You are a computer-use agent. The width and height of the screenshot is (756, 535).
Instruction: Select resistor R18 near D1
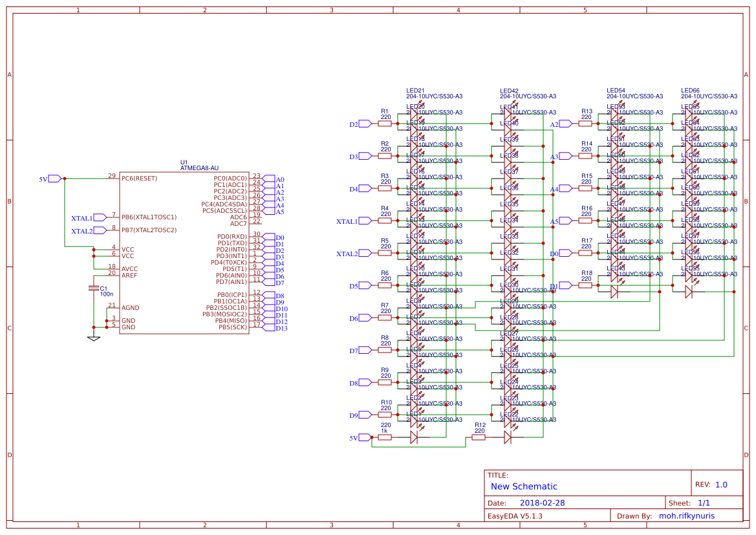585,285
